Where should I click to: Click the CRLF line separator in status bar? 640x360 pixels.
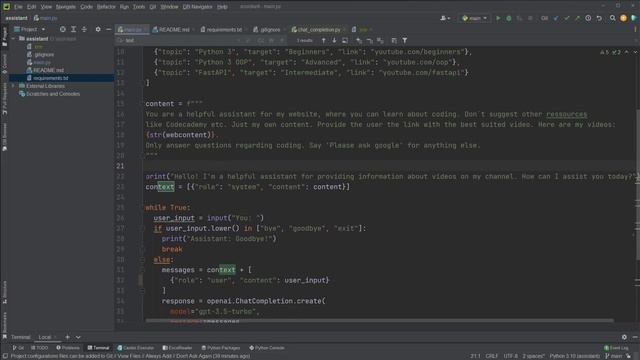491,356
